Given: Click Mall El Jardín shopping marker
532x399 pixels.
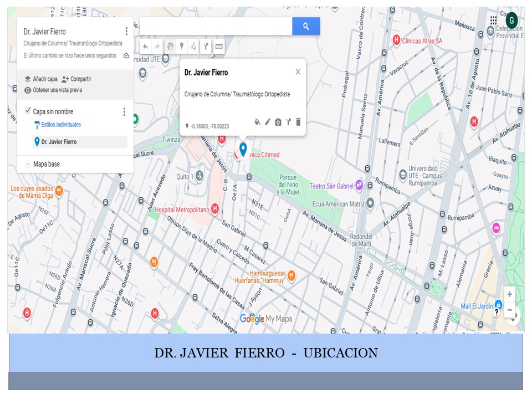Looking at the screenshot, I should (498, 304).
